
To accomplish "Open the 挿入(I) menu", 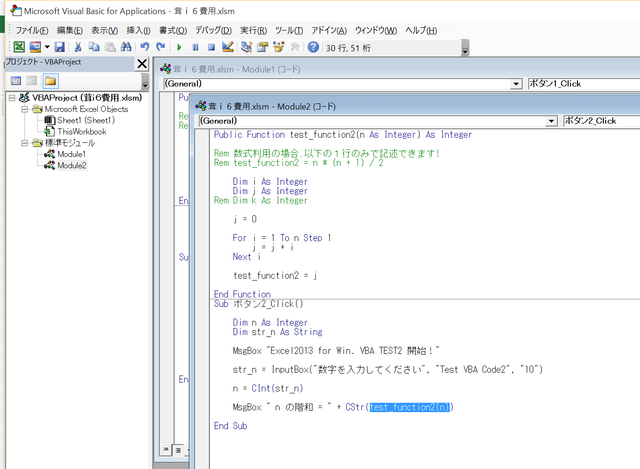I will point(138,30).
